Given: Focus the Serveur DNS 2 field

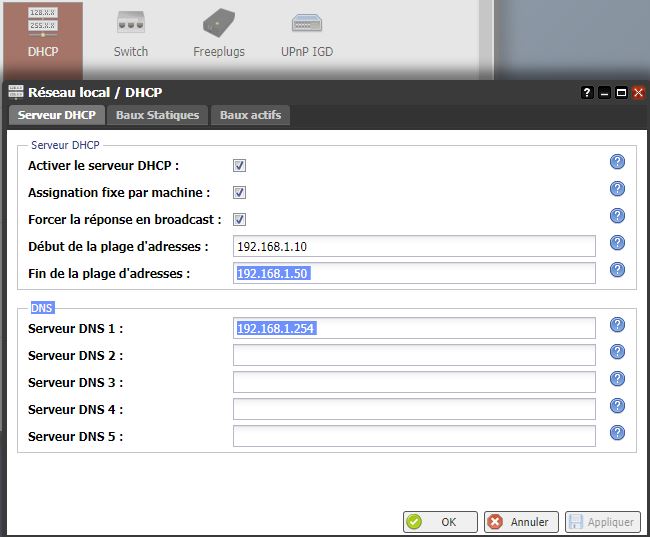Looking at the screenshot, I should coord(414,355).
